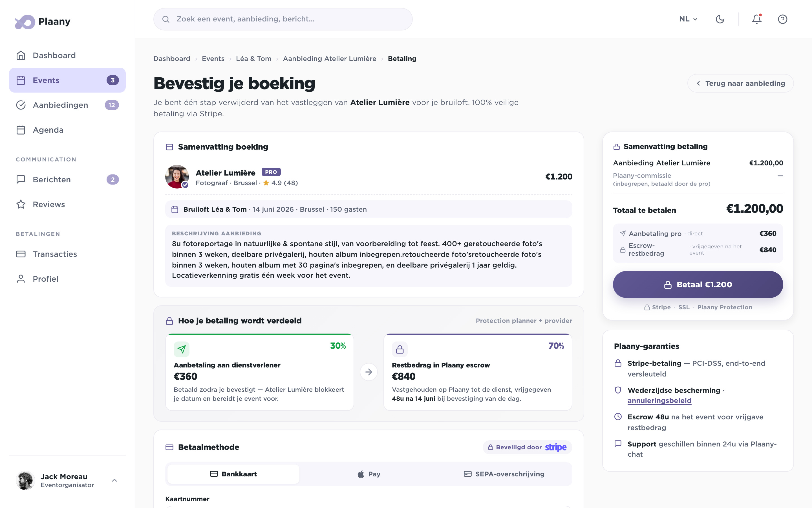Click the Beveiligd door Stripe badge

528,447
